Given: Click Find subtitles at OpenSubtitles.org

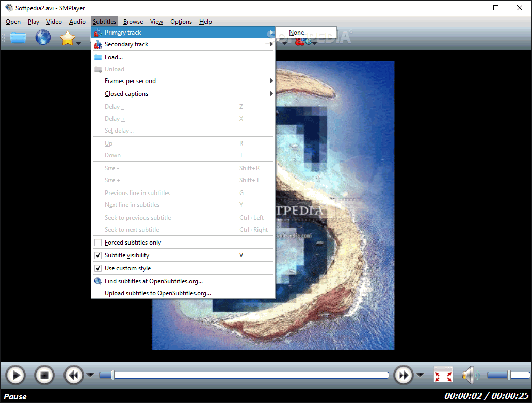Looking at the screenshot, I should [183, 281].
